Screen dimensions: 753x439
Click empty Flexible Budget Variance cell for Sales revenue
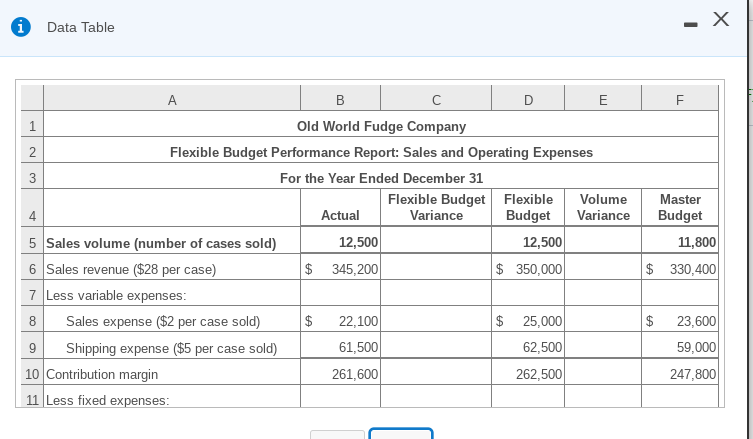click(436, 267)
